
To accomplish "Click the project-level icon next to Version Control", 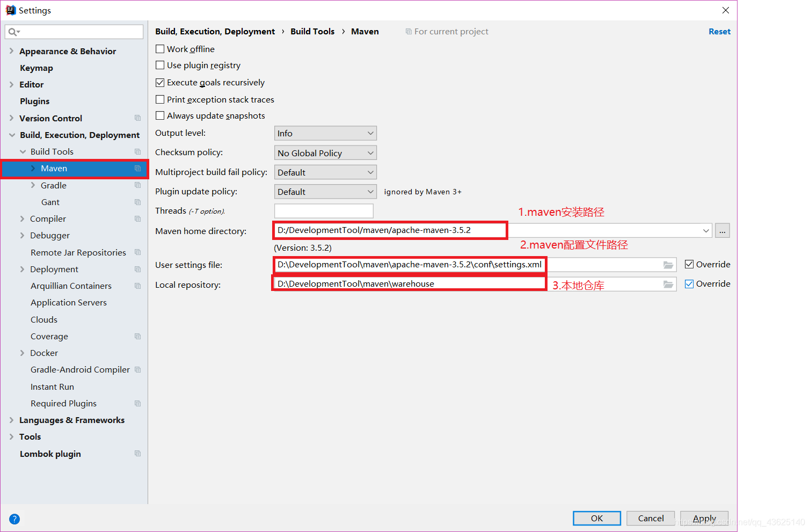I will [138, 118].
